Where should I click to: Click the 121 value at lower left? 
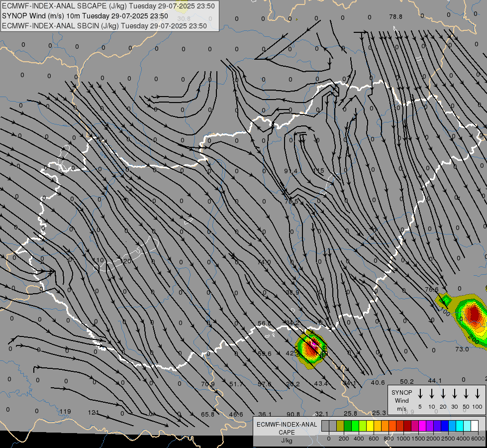pos(93,412)
